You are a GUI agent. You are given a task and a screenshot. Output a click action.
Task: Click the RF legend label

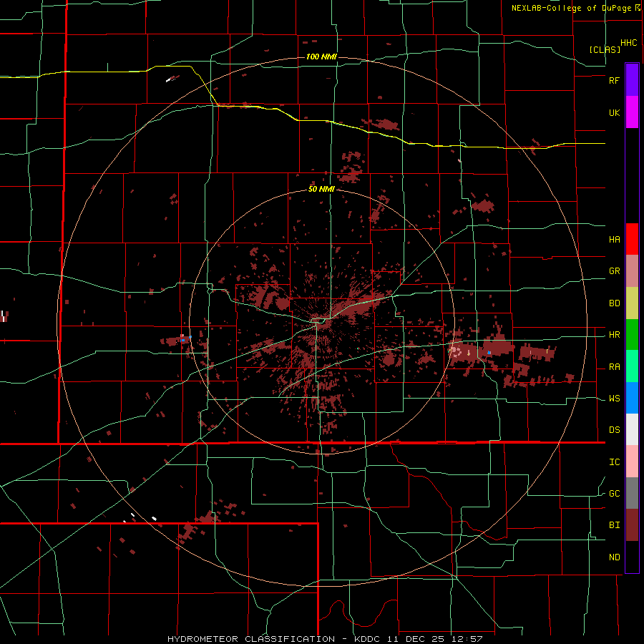click(614, 80)
